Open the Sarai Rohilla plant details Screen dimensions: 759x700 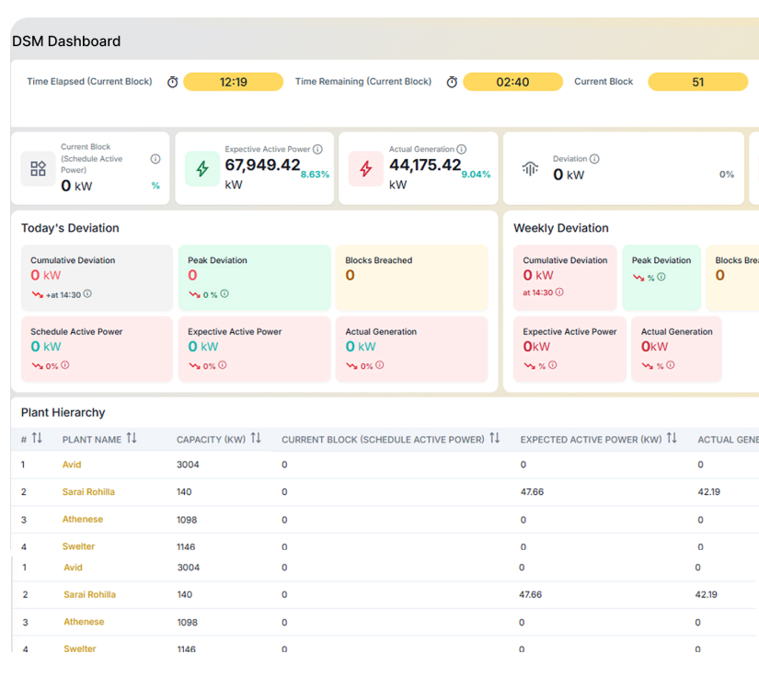tap(88, 492)
